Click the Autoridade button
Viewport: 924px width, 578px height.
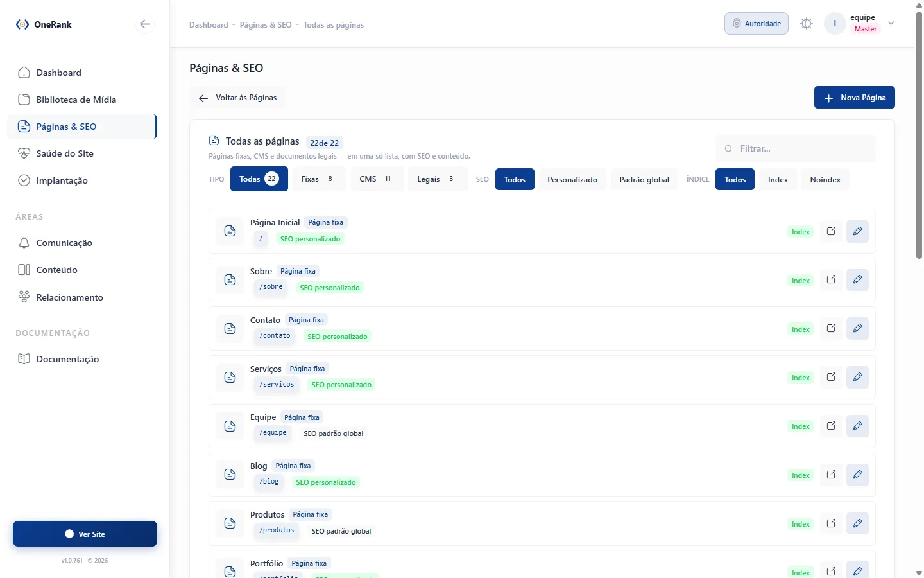(x=757, y=24)
